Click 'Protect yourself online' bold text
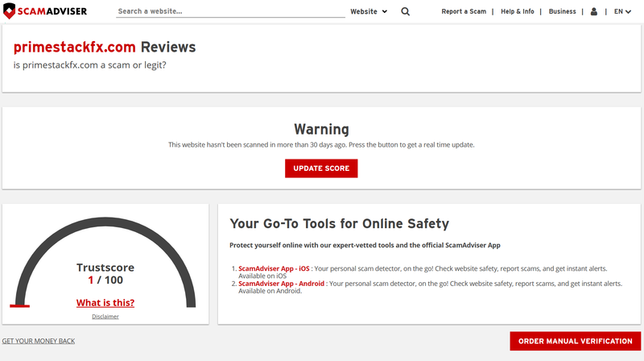This screenshot has width=644, height=361. tap(365, 245)
